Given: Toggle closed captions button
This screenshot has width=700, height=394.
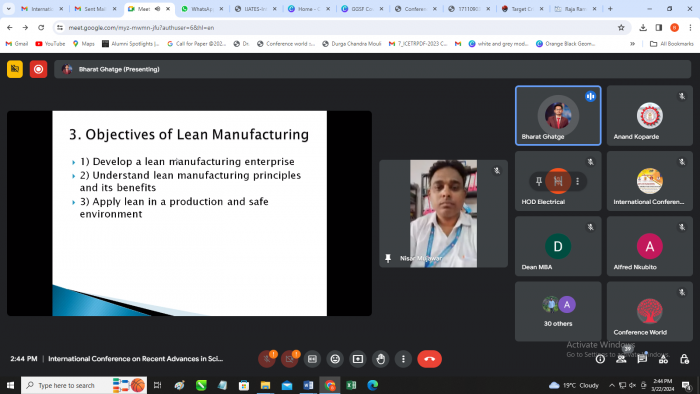Looking at the screenshot, I should 312,359.
